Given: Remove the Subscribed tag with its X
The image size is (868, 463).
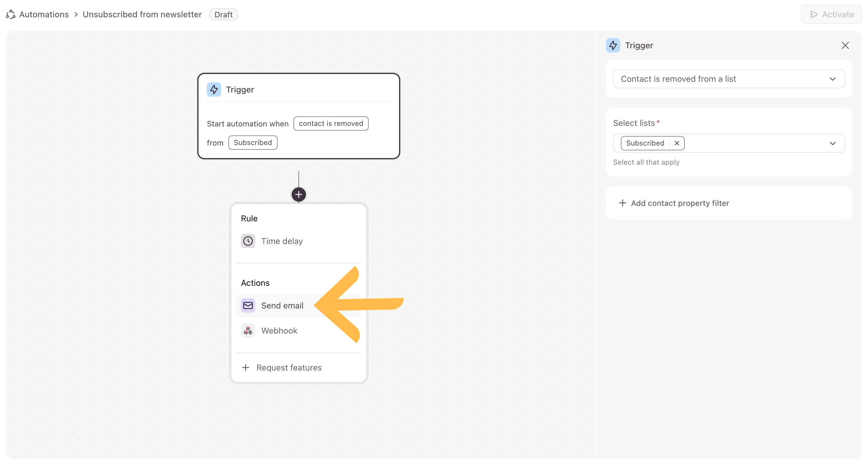Looking at the screenshot, I should [x=677, y=143].
